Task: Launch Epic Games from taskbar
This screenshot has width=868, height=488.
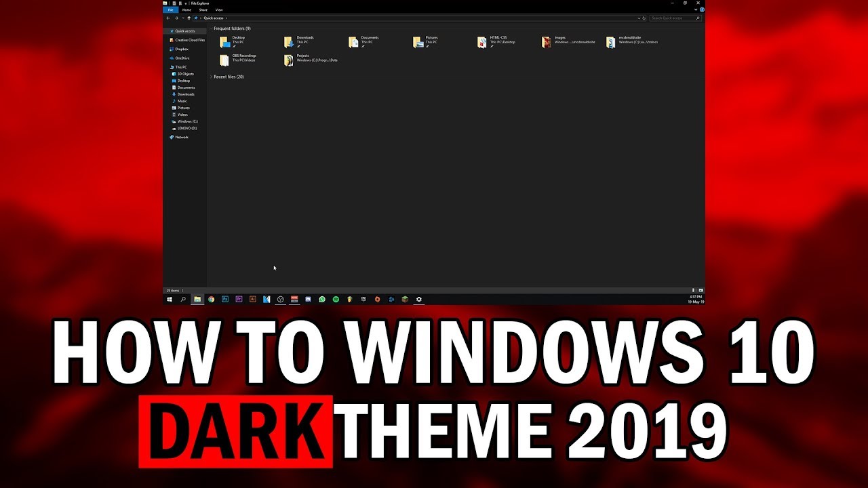Action: 363,299
